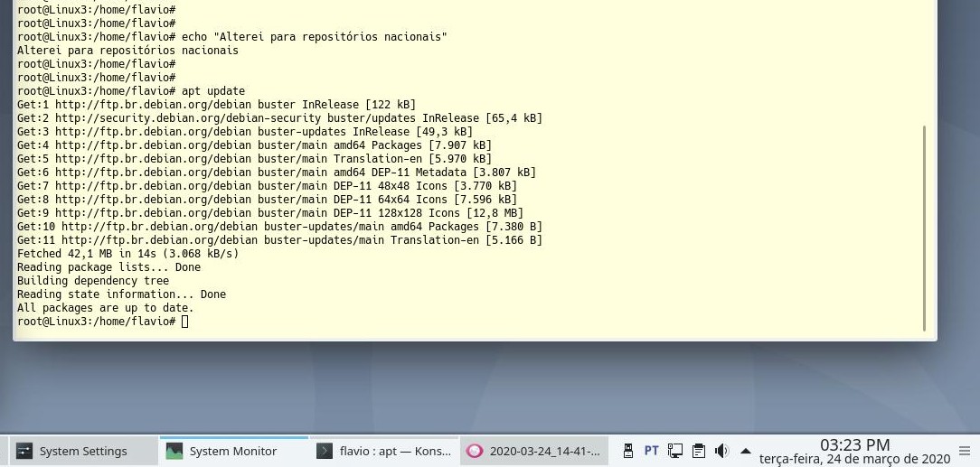Click the pink icon of the 2020-03-24_14-41 task
This screenshot has width=980, height=467.
[474, 451]
